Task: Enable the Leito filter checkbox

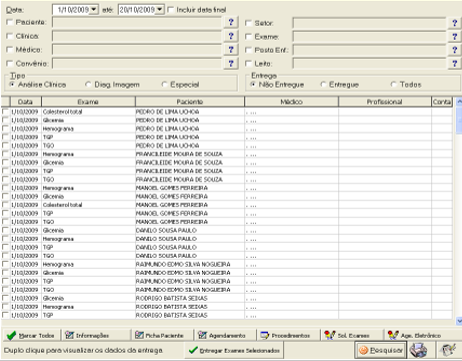Action: tap(248, 63)
